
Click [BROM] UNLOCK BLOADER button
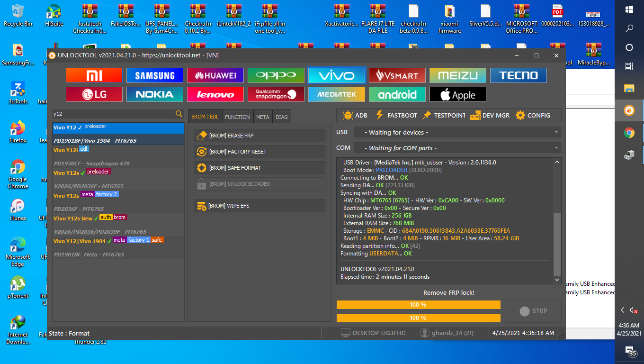click(259, 184)
